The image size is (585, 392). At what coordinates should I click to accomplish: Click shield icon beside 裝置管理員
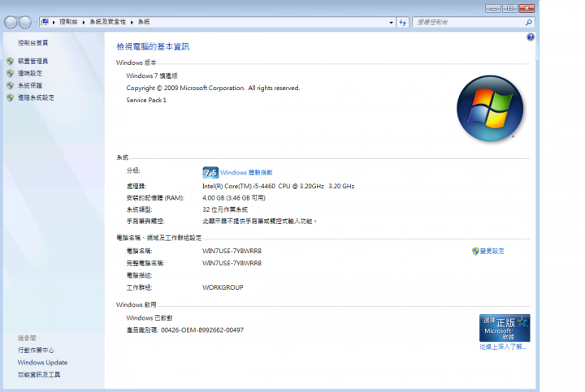click(x=10, y=61)
